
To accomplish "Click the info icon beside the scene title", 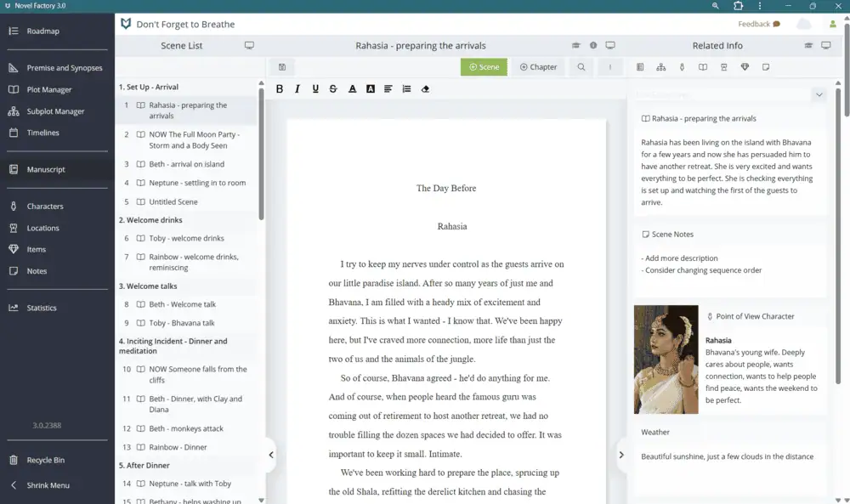I will click(x=593, y=46).
